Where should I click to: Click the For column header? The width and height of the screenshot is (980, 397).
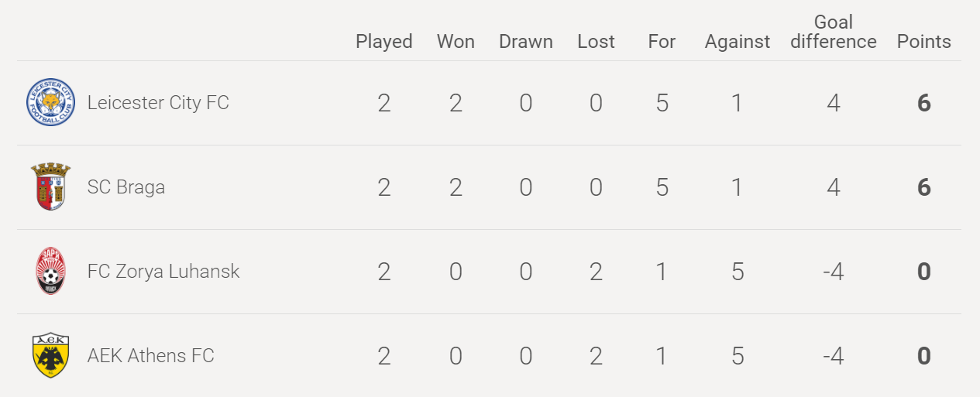pyautogui.click(x=662, y=42)
